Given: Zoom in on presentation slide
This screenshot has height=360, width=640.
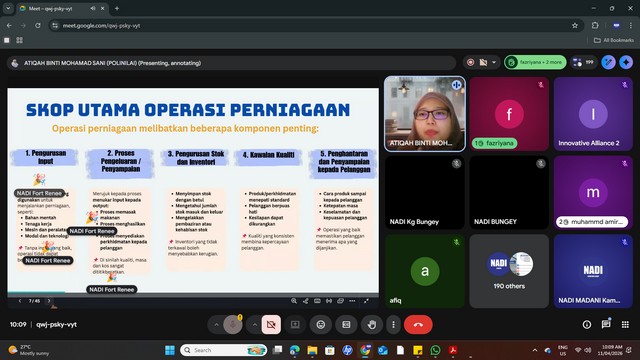Looking at the screenshot, I should [x=294, y=301].
